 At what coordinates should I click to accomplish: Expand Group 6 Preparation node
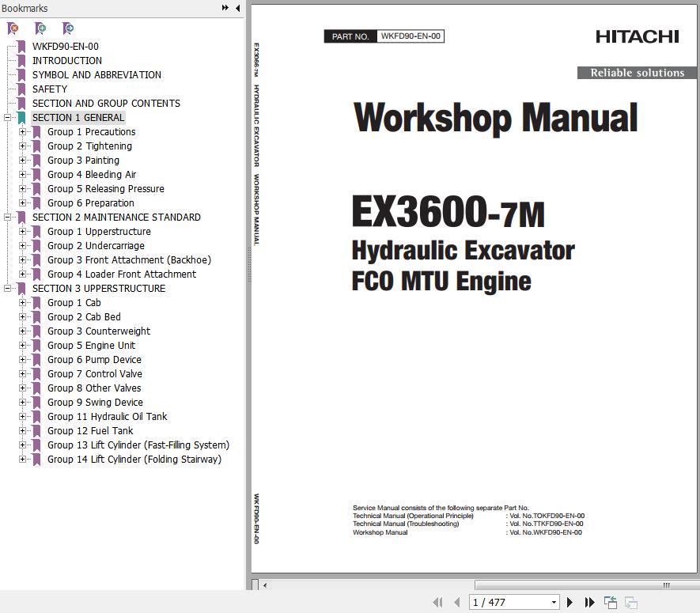(22, 203)
